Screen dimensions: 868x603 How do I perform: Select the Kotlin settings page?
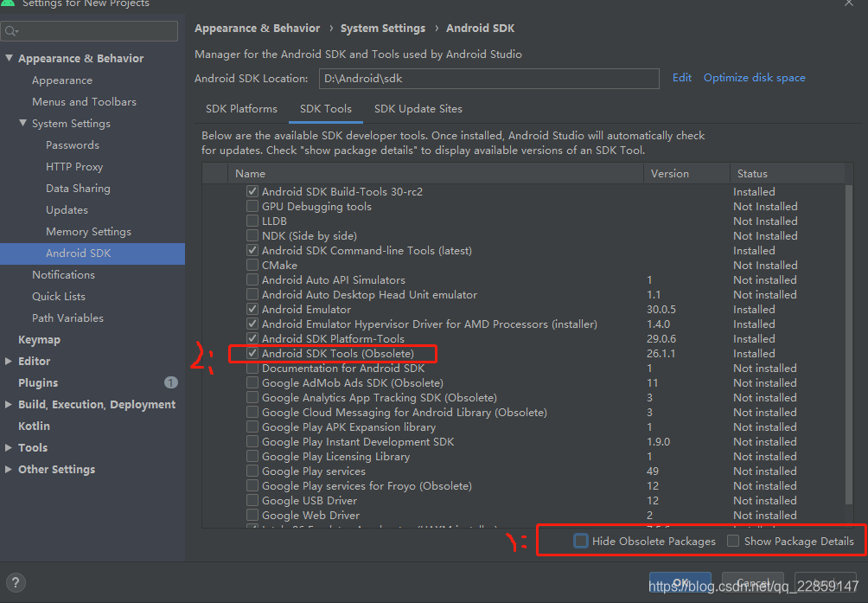tap(34, 426)
